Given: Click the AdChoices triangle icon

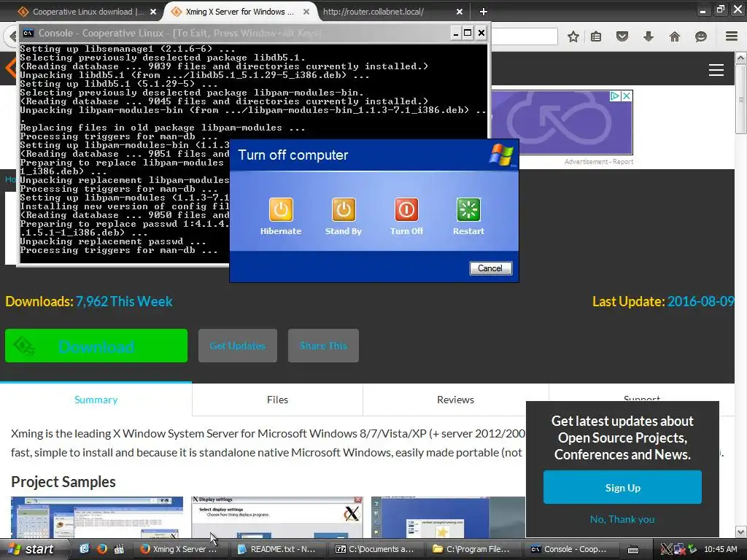Looking at the screenshot, I should click(615, 96).
